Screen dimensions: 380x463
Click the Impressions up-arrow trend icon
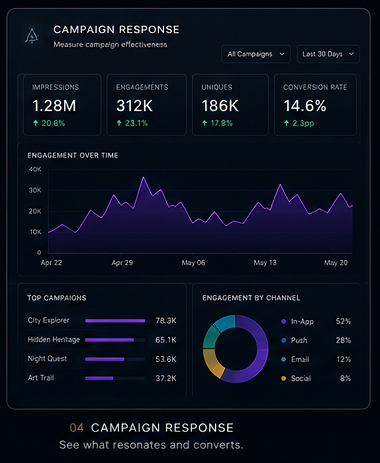tap(35, 123)
